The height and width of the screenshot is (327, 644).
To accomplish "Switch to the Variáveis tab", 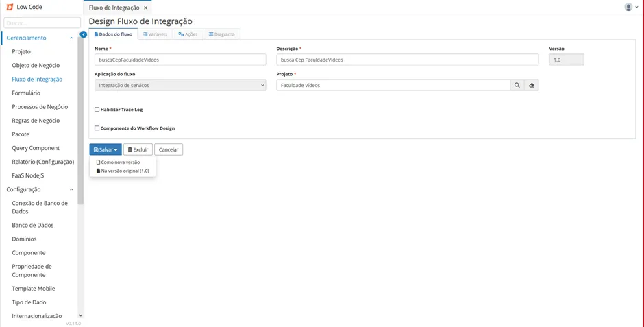I will pyautogui.click(x=156, y=34).
